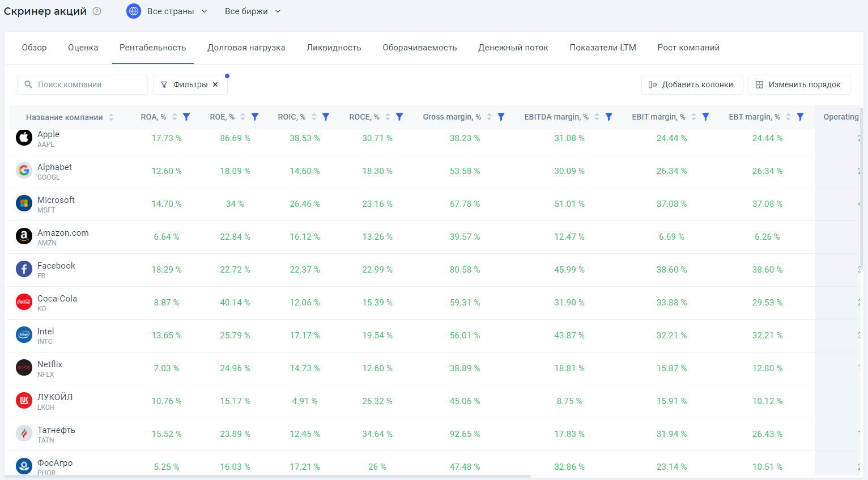Sort the EBIT margin column arrows

[693, 117]
